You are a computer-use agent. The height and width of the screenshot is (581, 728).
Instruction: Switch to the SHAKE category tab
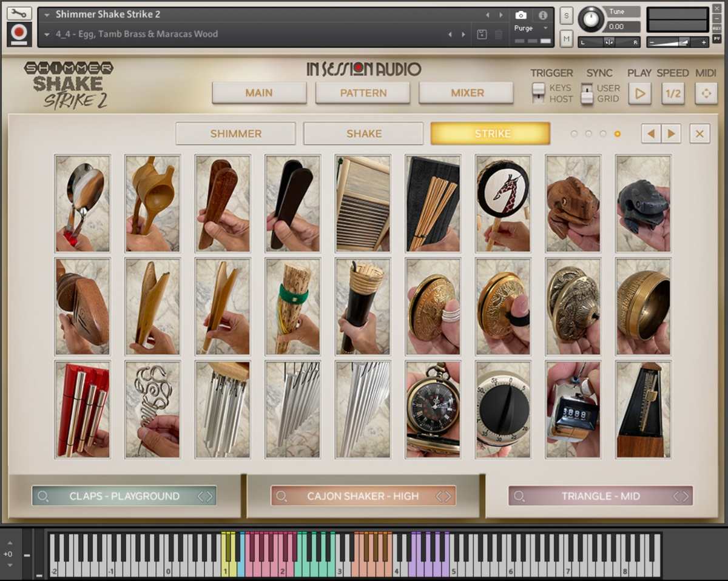pyautogui.click(x=363, y=133)
